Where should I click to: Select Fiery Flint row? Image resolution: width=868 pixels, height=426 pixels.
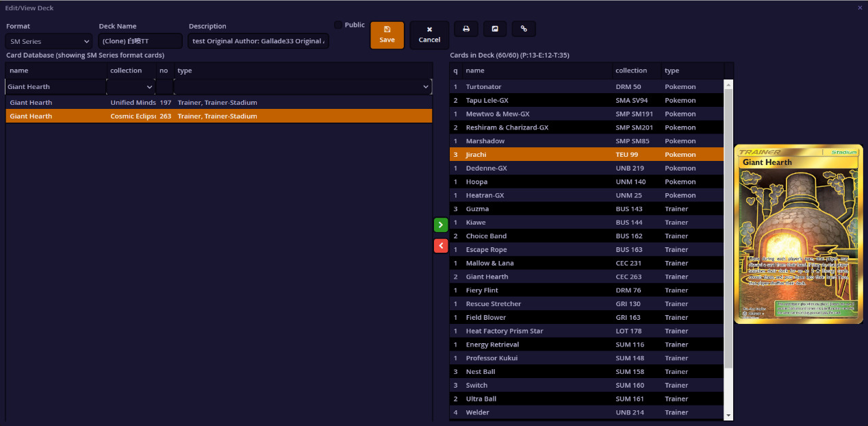(587, 290)
